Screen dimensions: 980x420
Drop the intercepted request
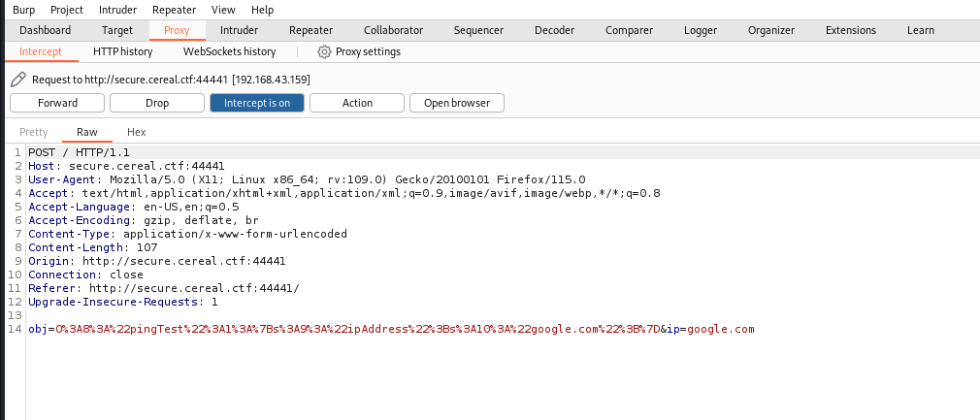(x=156, y=103)
